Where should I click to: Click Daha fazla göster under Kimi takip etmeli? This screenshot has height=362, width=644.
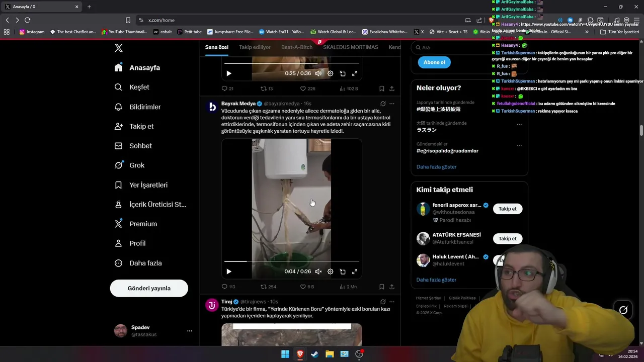click(x=436, y=280)
